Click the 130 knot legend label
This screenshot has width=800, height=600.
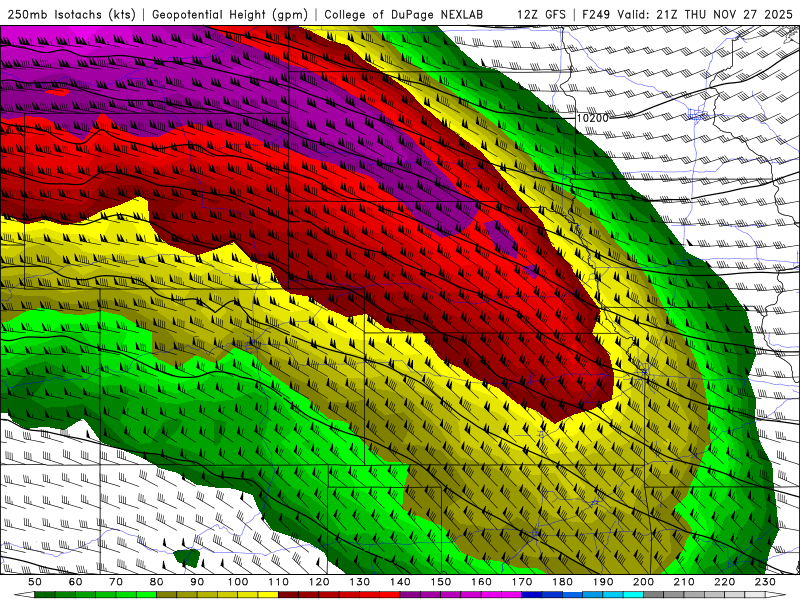(x=359, y=582)
